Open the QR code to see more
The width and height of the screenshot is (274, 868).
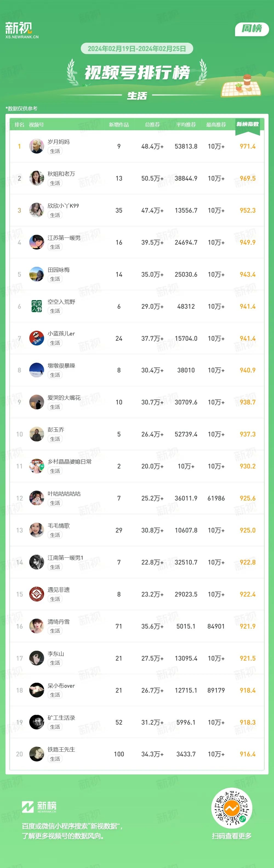232,808
